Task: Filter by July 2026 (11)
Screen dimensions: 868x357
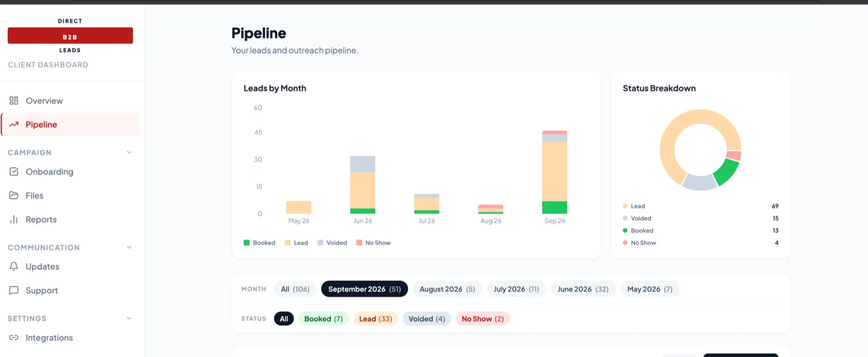Action: pyautogui.click(x=516, y=289)
